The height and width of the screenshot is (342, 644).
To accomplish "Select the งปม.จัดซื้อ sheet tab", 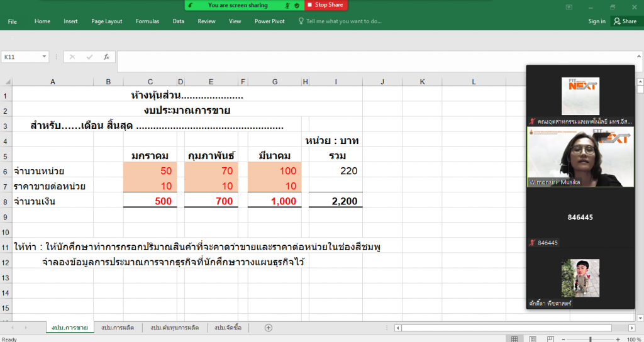I will click(x=228, y=328).
